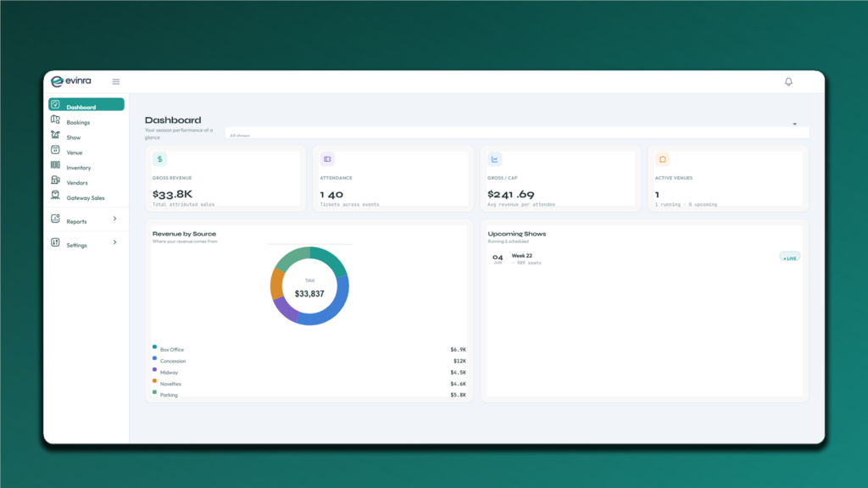
Task: Click the $241.69 gross per cap figure
Action: tap(510, 194)
